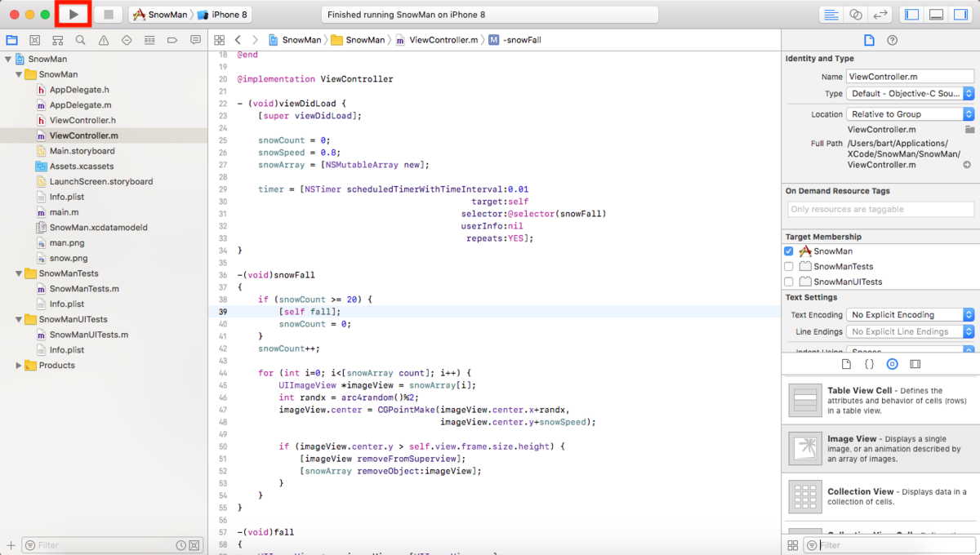Viewport: 980px width, 555px height.
Task: Run the SnowMan project with the play button
Action: pyautogui.click(x=74, y=15)
